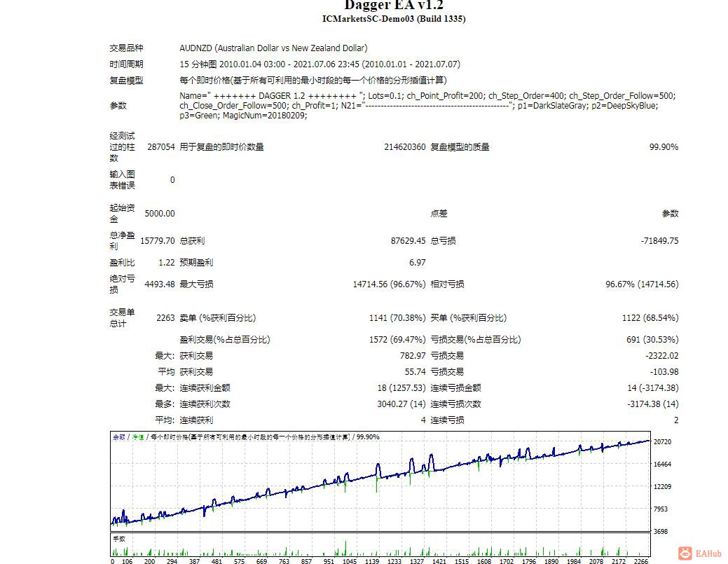Click the "连续获利金额" label
This screenshot has width=728, height=564.
(205, 387)
